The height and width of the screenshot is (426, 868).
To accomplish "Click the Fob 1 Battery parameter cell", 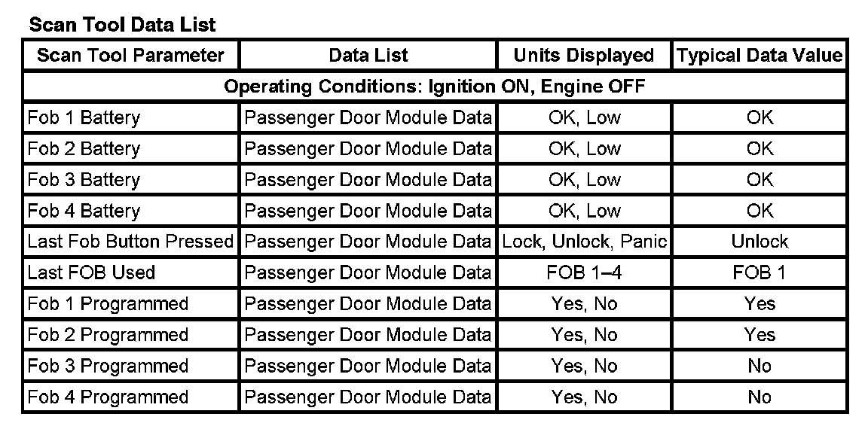I will [x=84, y=118].
